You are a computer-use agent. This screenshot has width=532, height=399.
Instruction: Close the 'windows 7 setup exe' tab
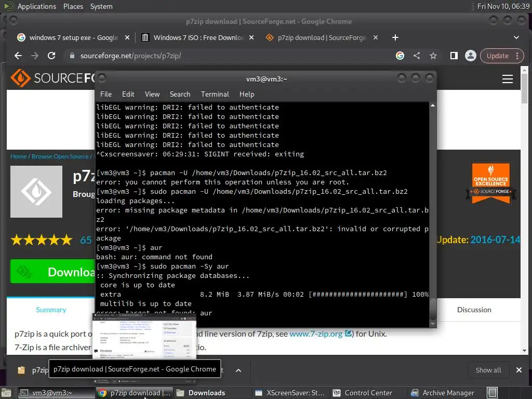(127, 37)
